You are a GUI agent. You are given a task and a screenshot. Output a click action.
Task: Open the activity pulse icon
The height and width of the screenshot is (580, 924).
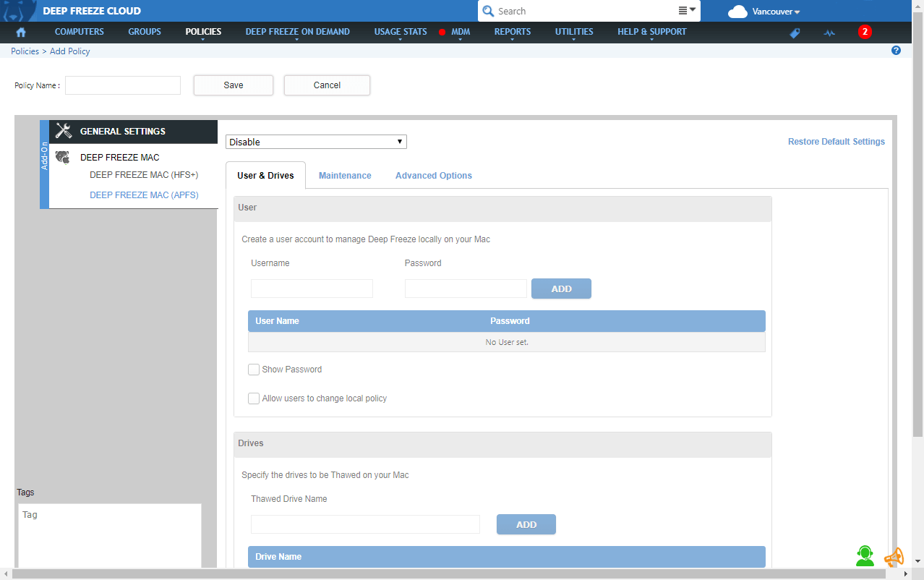[829, 33]
